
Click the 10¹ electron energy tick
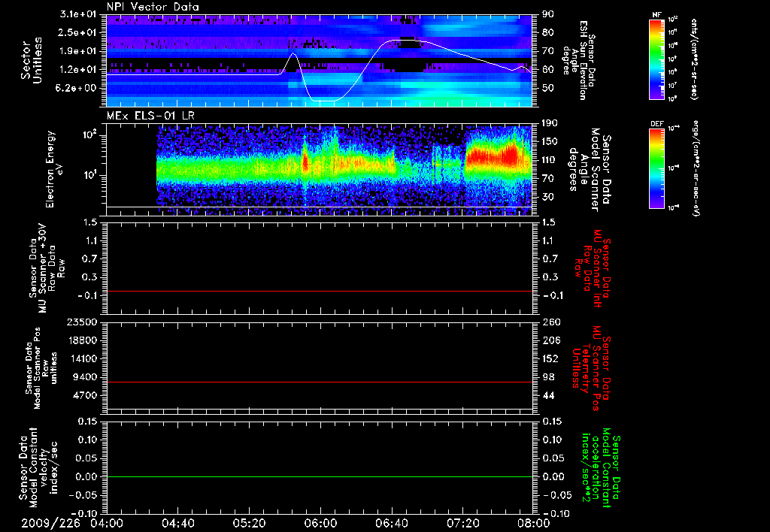[x=89, y=175]
